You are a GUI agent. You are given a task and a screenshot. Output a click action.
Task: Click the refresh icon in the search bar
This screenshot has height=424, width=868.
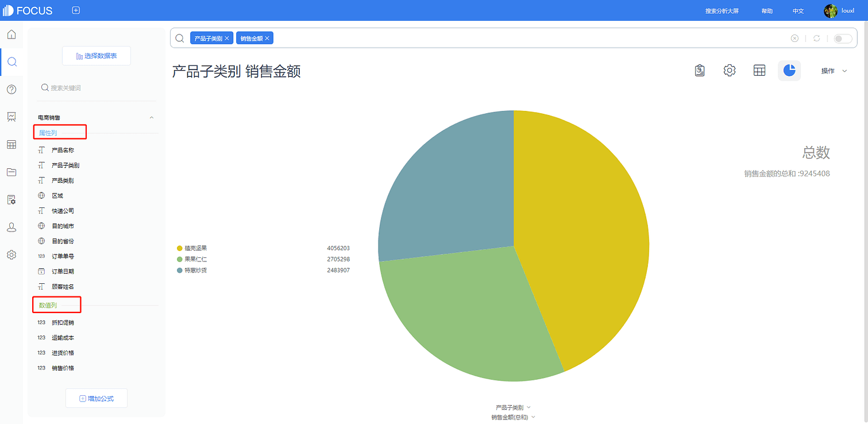point(816,38)
